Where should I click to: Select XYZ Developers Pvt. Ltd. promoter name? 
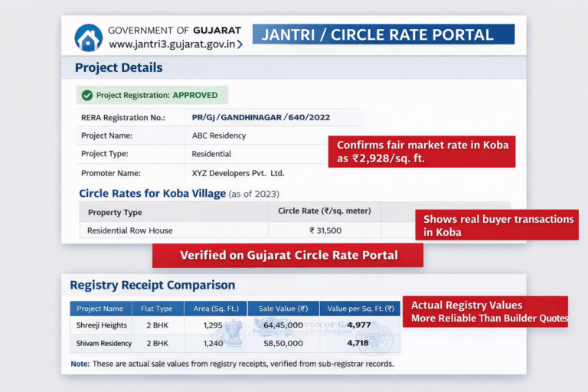238,173
